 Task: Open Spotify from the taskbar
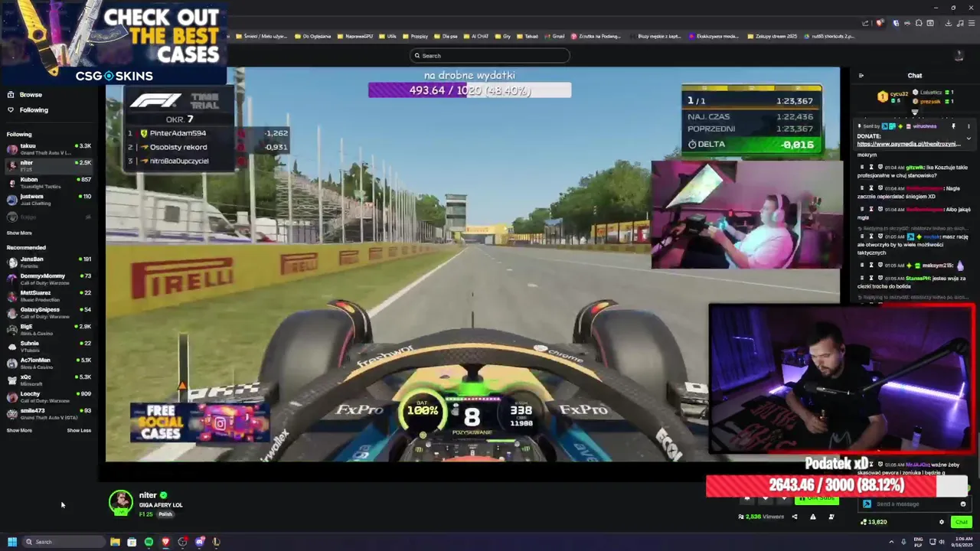(149, 542)
